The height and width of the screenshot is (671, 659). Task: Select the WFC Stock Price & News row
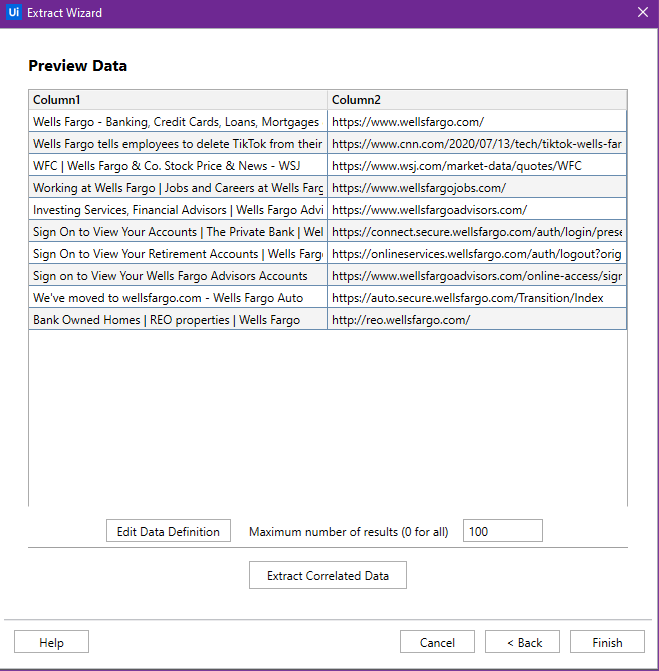[327, 166]
